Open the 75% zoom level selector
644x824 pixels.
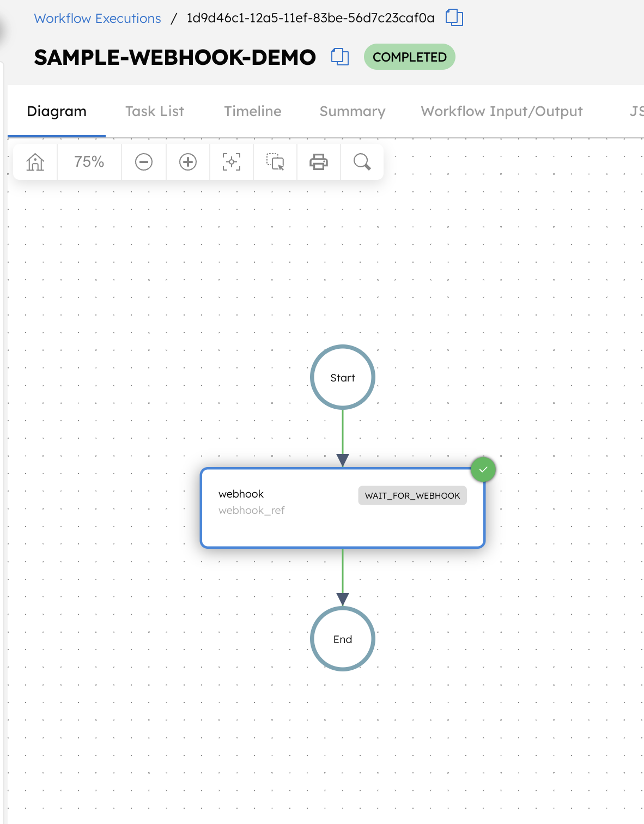click(x=89, y=162)
